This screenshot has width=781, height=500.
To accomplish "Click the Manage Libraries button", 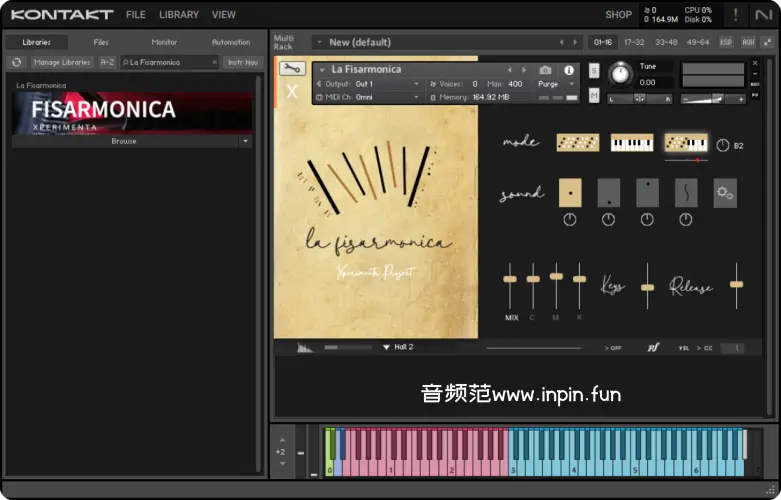I will pos(62,62).
